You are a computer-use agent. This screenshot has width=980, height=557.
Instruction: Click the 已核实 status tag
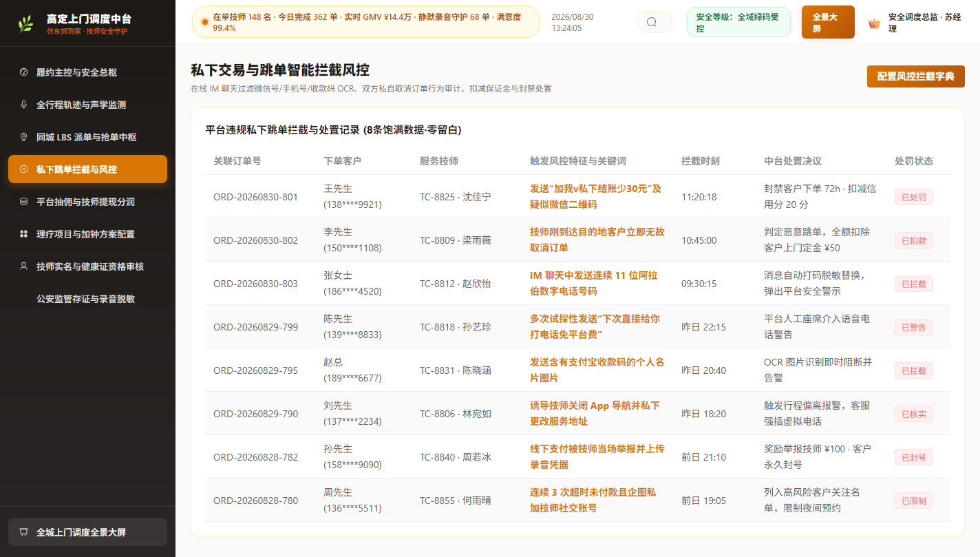coord(913,414)
